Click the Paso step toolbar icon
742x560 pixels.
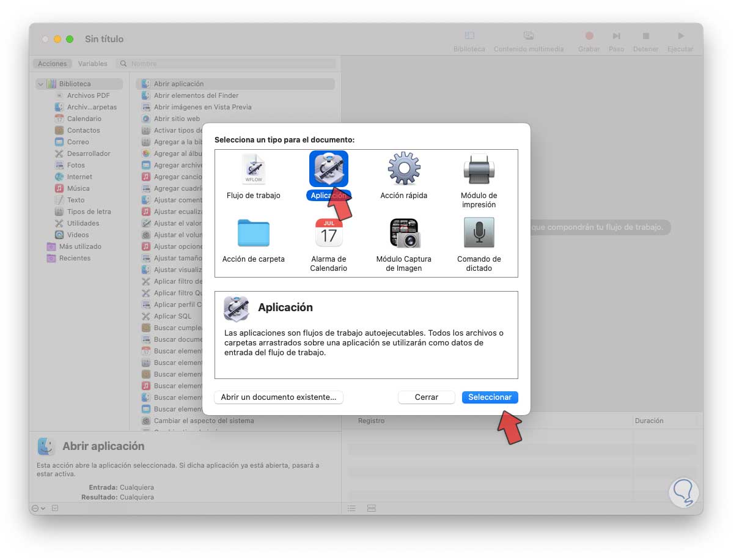[617, 36]
